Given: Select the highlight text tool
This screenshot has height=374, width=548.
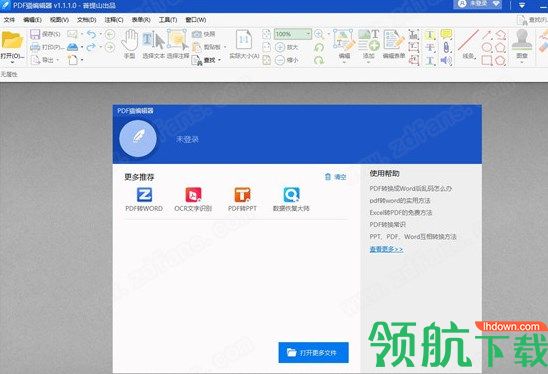Looking at the screenshot, I should [430, 35].
